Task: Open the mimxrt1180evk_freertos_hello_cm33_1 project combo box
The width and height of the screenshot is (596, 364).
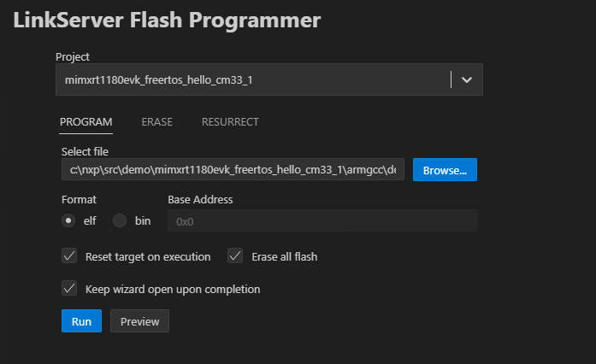Action: tap(255, 79)
